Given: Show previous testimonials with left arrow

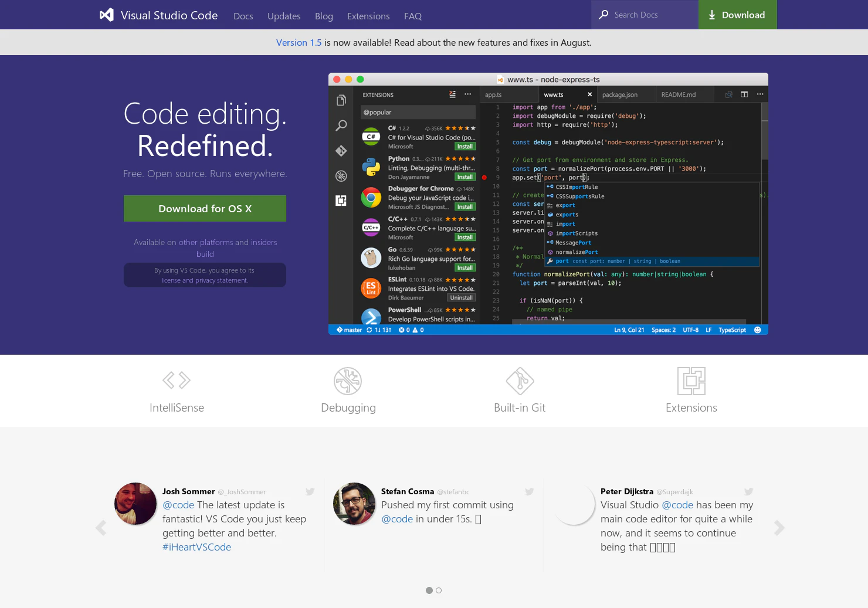Looking at the screenshot, I should coord(101,528).
